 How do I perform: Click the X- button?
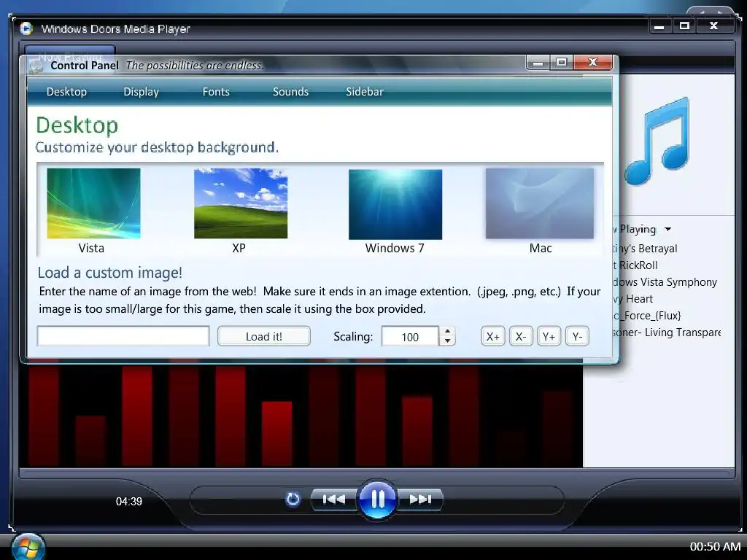[521, 336]
